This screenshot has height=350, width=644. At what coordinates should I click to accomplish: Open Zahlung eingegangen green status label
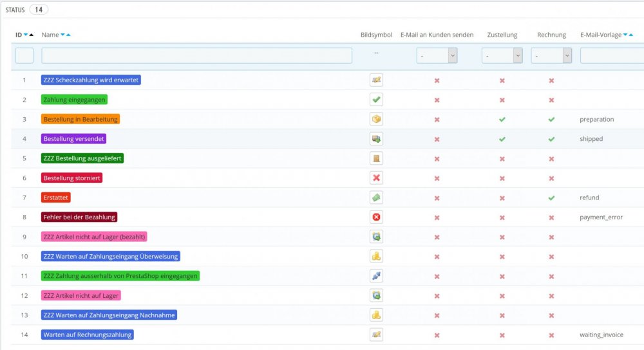tap(74, 99)
